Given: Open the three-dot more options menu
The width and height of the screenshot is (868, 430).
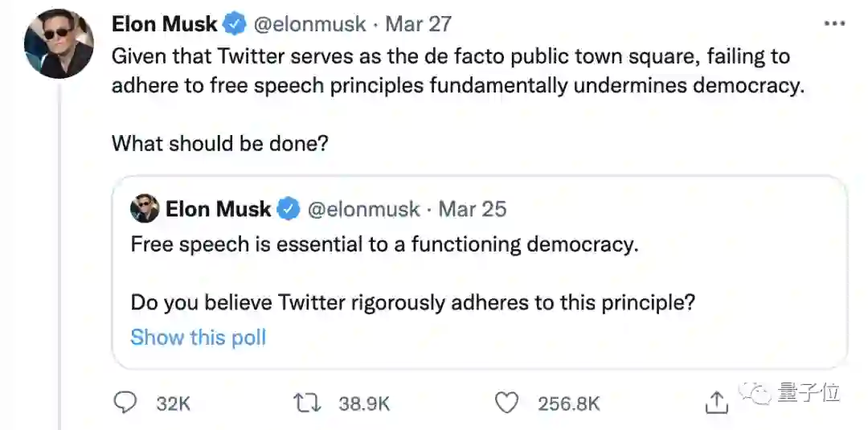Looking at the screenshot, I should point(835,24).
